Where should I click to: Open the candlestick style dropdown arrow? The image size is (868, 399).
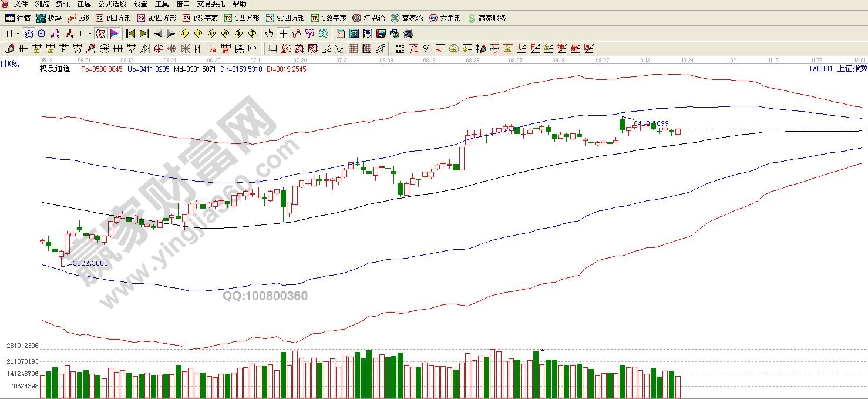[90, 33]
